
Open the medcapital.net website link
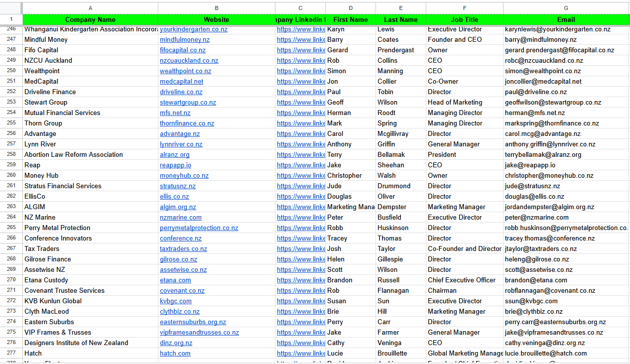[182, 82]
